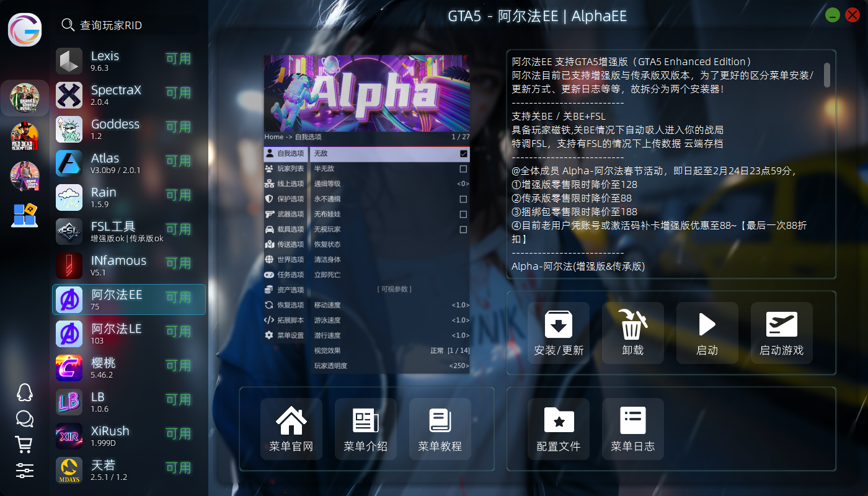This screenshot has width=868, height=496.
Task: Click the 传送选项 teleport map icon
Action: [x=268, y=244]
